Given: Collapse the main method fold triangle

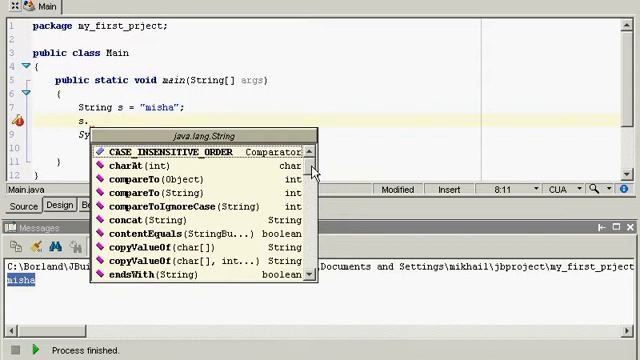Looking at the screenshot, I should click(x=26, y=93).
